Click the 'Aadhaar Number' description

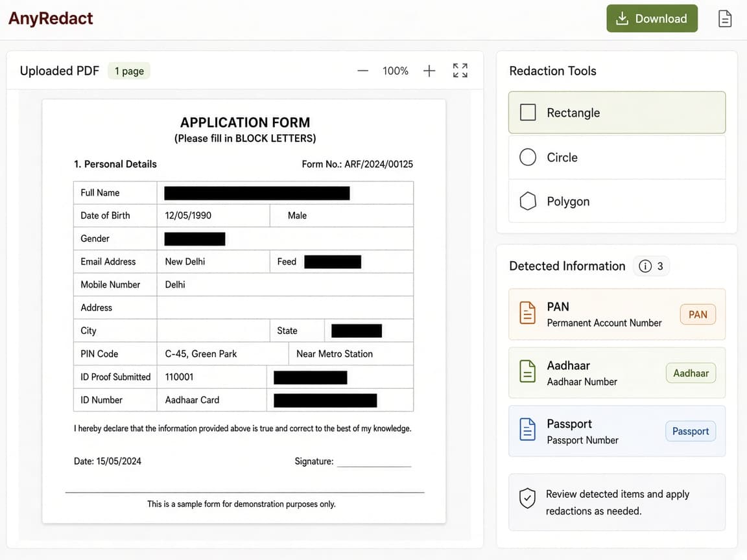(x=582, y=381)
